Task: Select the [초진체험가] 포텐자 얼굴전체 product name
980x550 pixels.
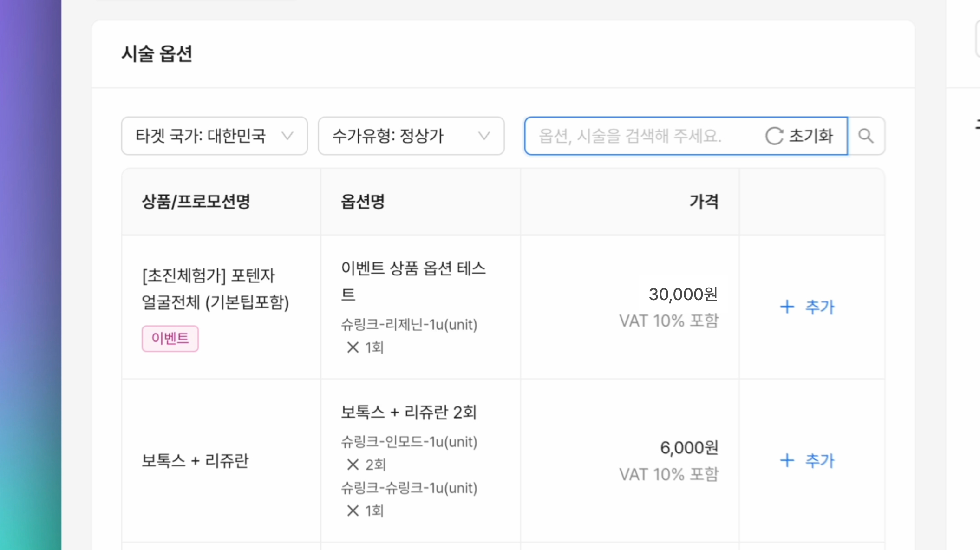Action: click(x=215, y=288)
